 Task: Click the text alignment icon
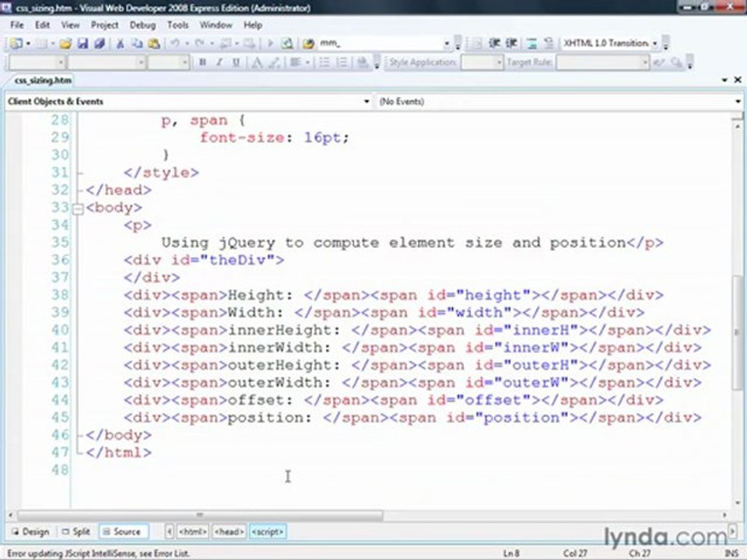(x=296, y=62)
